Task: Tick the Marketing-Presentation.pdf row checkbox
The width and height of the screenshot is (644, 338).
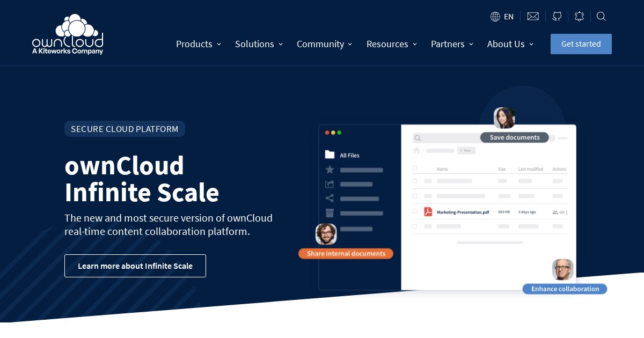Action: pyautogui.click(x=415, y=211)
